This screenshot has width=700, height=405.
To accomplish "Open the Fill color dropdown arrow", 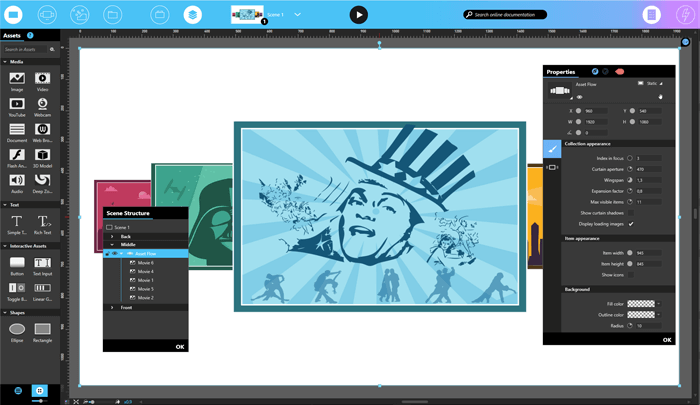I will [x=659, y=304].
